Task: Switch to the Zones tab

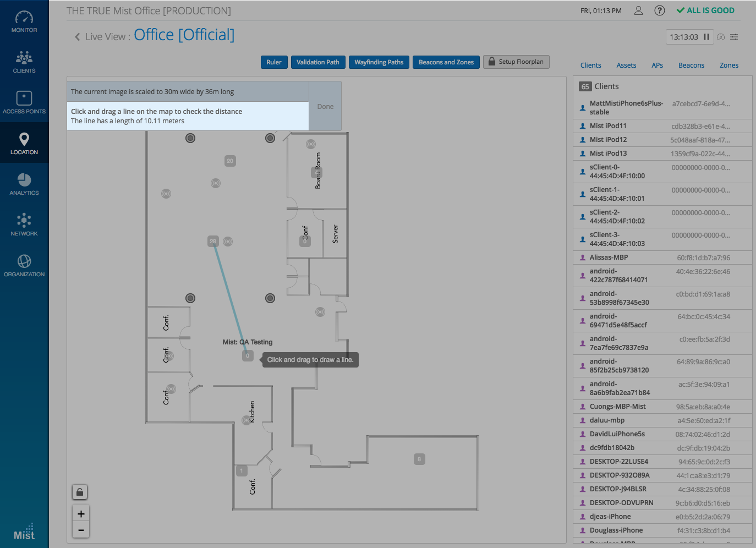Action: (x=729, y=65)
